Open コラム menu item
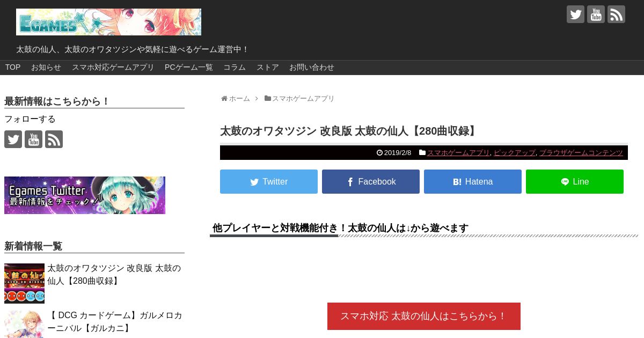This screenshot has width=644, height=338. pyautogui.click(x=235, y=67)
